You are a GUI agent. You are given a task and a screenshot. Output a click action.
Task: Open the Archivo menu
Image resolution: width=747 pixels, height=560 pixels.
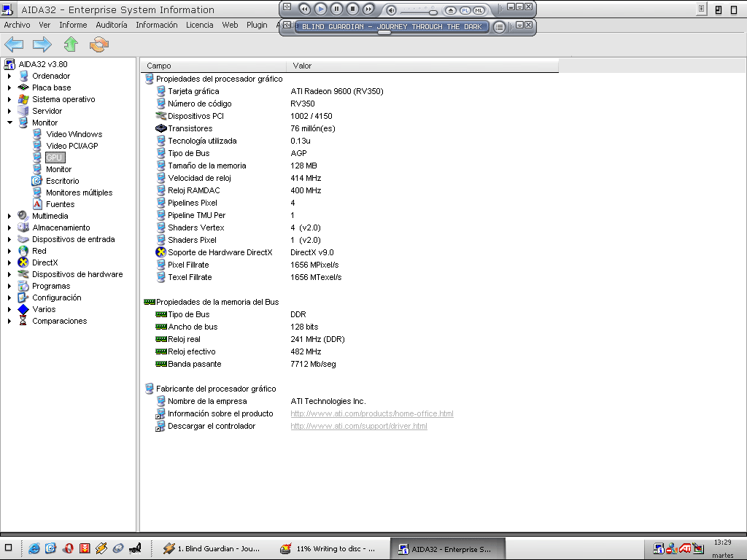coord(18,25)
